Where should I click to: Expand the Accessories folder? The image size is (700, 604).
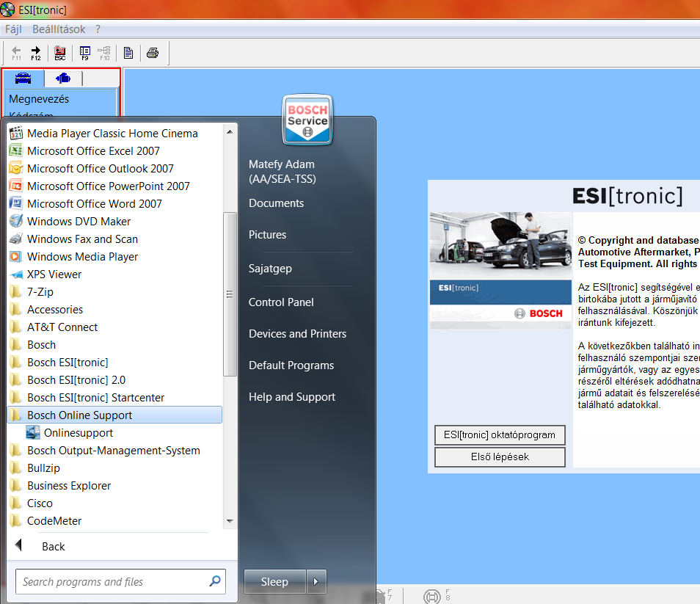click(x=114, y=310)
